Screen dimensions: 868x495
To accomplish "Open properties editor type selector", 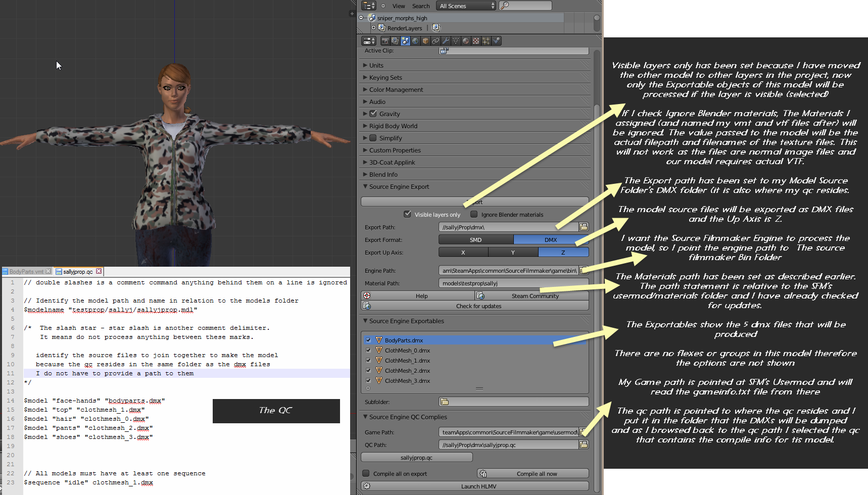I will pyautogui.click(x=369, y=41).
